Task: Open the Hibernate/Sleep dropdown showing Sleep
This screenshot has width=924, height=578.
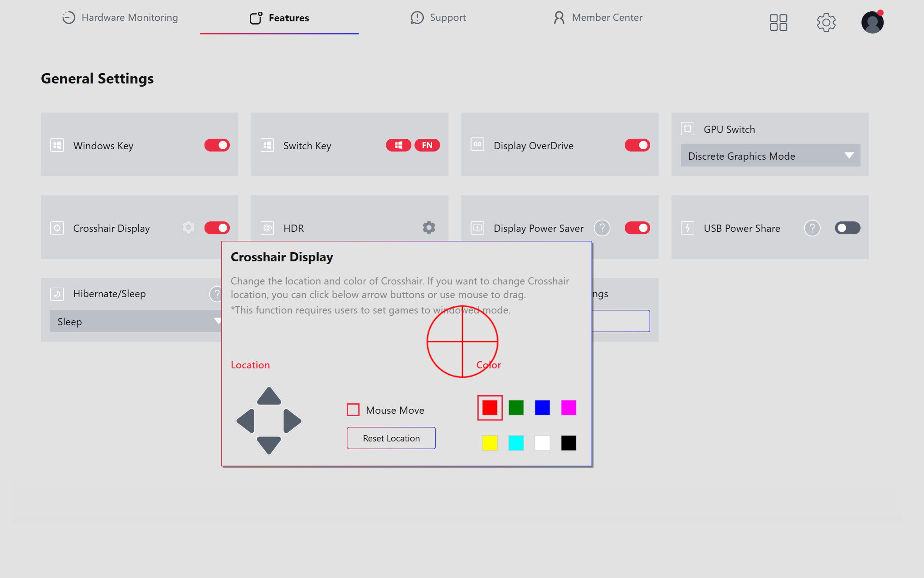Action: click(136, 321)
